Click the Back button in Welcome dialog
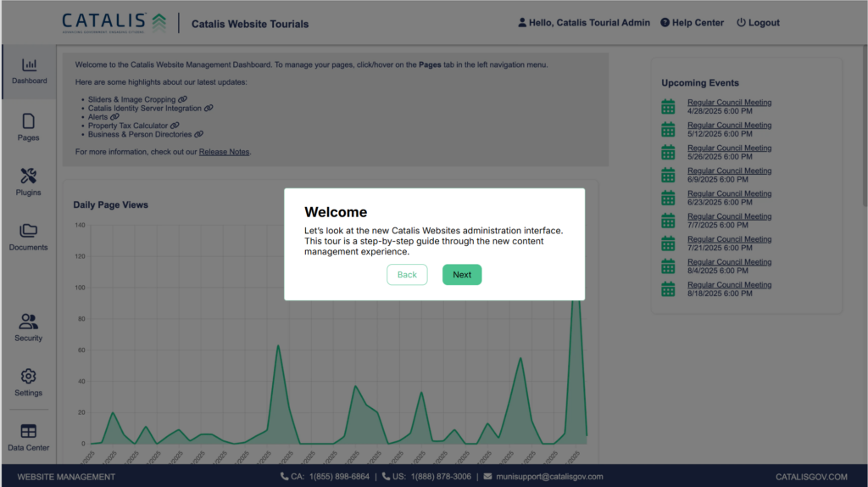The image size is (868, 487). (x=407, y=275)
